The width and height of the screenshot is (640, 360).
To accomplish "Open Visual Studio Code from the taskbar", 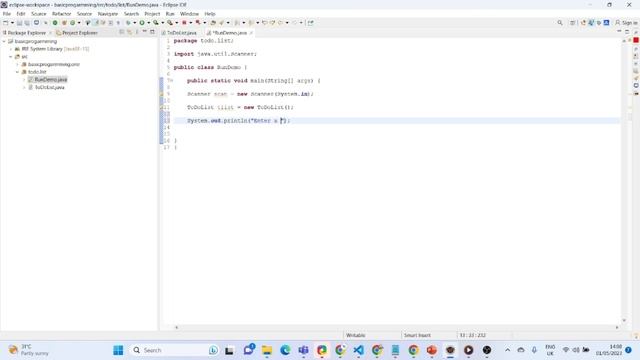I will [358, 350].
